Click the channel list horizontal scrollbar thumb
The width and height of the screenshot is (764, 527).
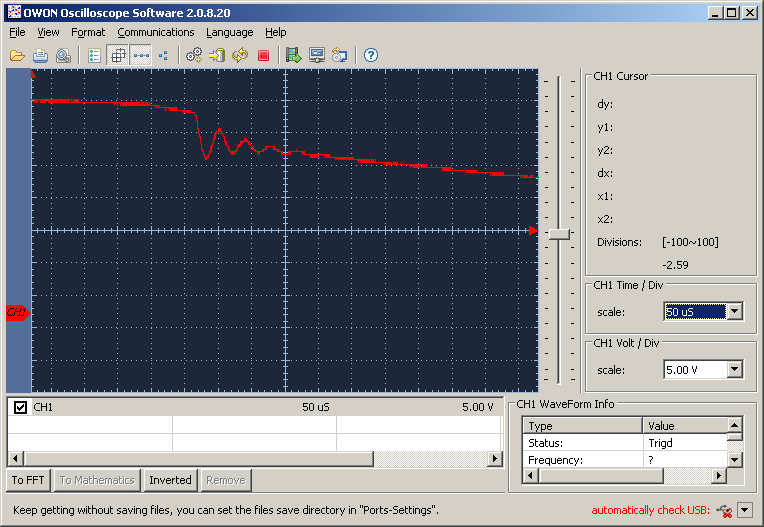tap(198, 458)
